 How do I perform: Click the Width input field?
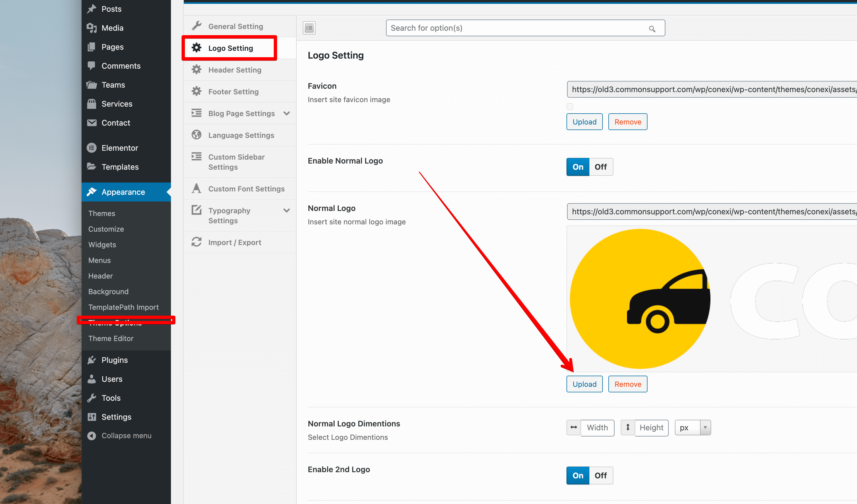click(x=597, y=428)
